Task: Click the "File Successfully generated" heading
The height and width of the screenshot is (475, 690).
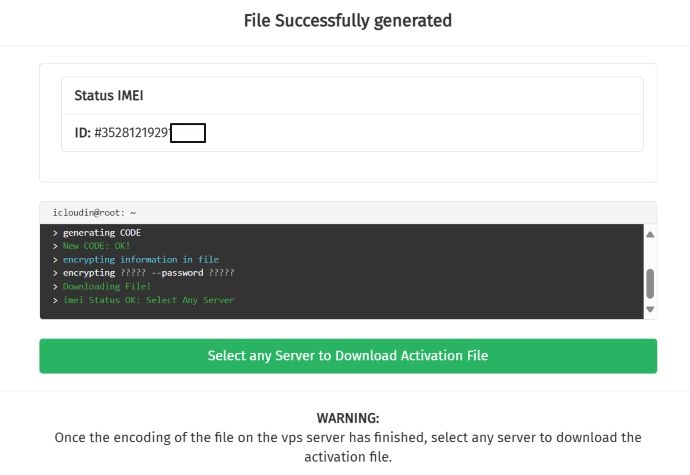Action: tap(348, 20)
